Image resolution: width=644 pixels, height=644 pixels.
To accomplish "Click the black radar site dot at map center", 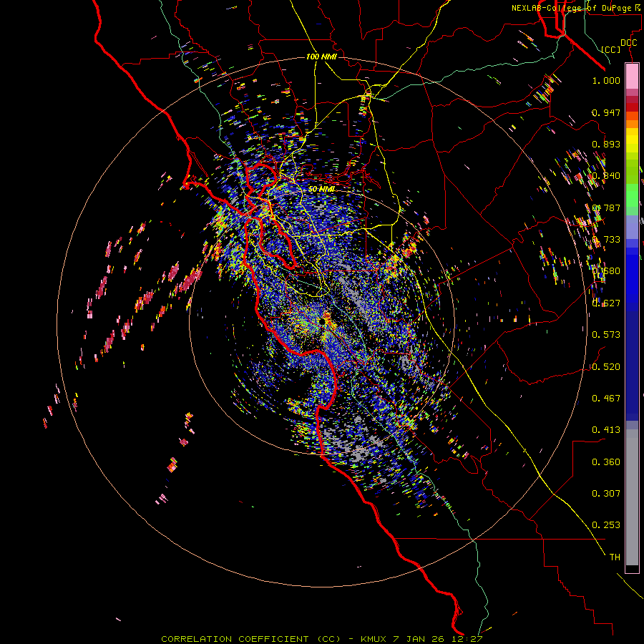I will [x=323, y=321].
